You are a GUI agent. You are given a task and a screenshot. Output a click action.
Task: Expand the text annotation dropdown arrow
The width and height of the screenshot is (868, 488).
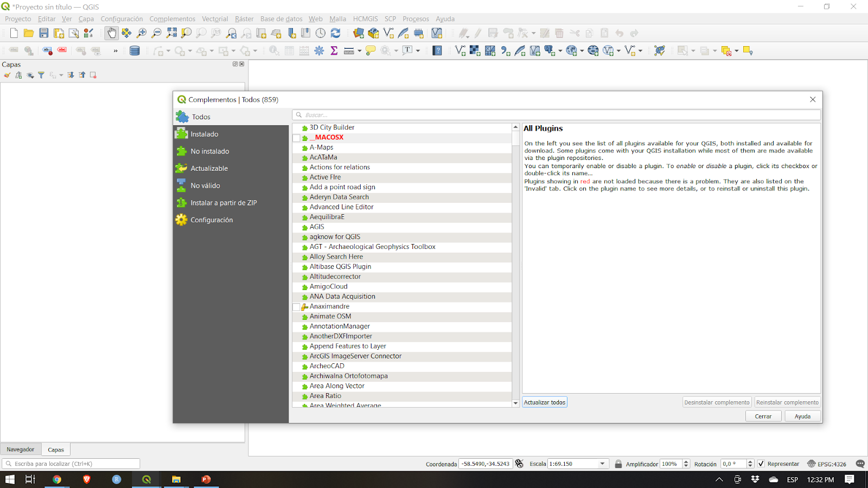(x=418, y=51)
